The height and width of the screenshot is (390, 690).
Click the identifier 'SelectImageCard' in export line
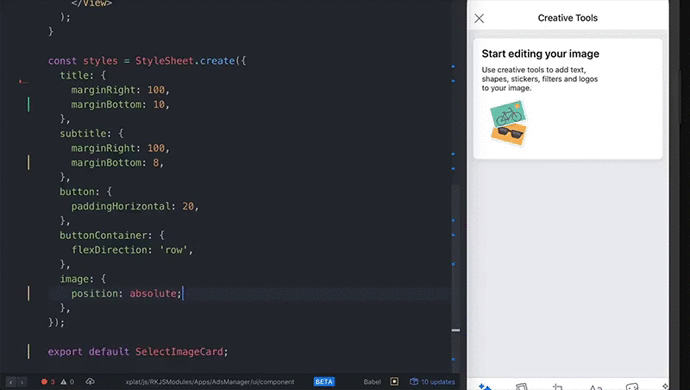(x=179, y=351)
